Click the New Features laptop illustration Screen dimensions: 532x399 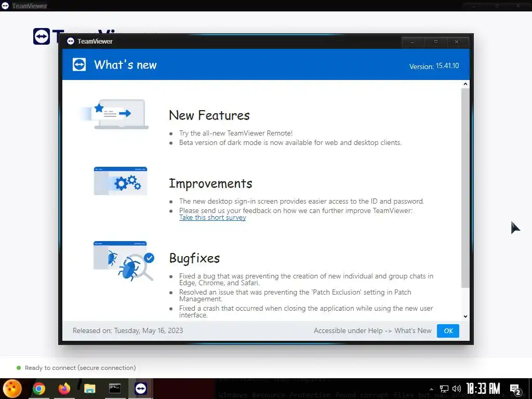(115, 114)
